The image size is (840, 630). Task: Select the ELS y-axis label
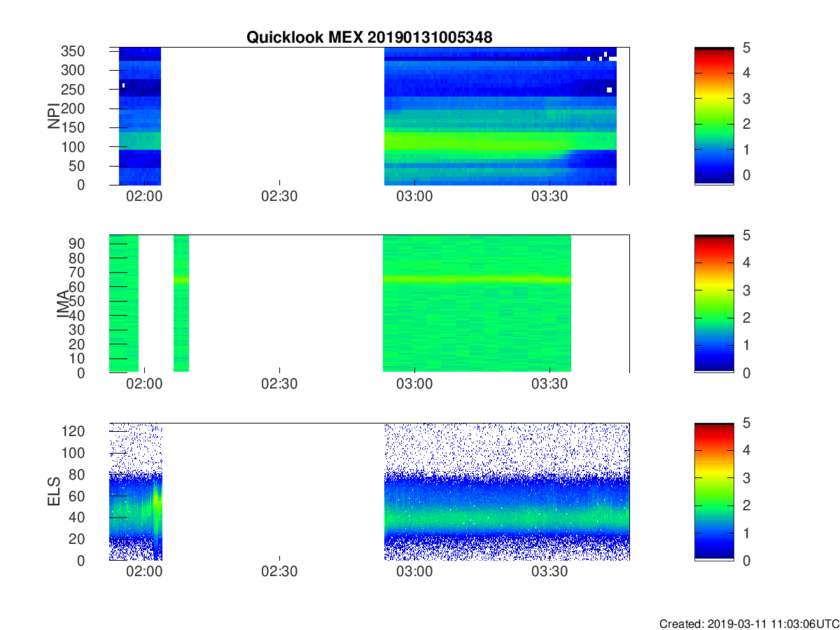point(55,491)
